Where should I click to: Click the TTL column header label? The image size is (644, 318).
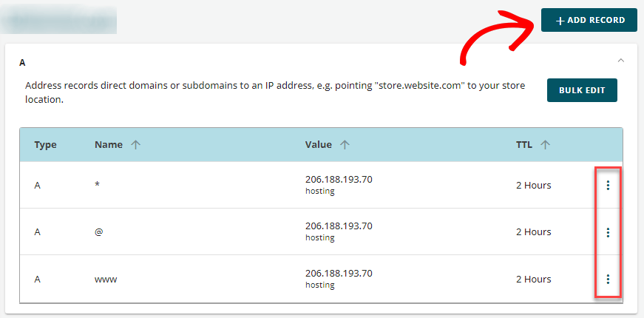523,145
